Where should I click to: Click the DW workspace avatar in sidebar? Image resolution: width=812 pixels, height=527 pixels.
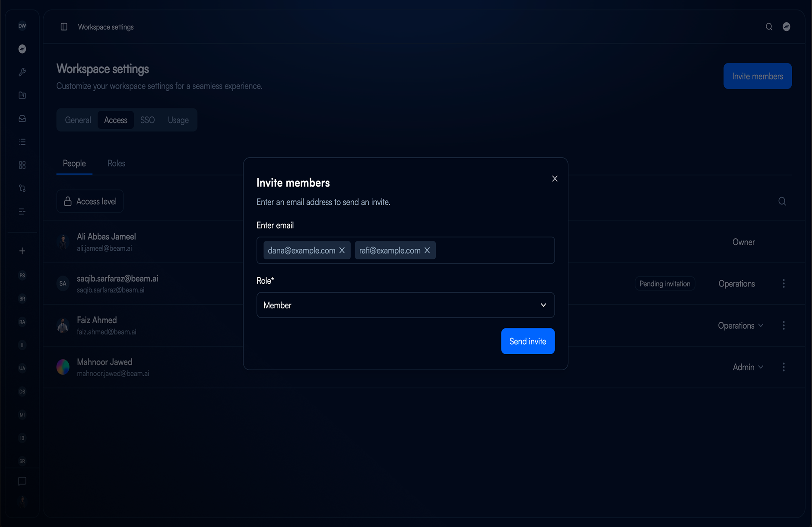click(x=22, y=26)
